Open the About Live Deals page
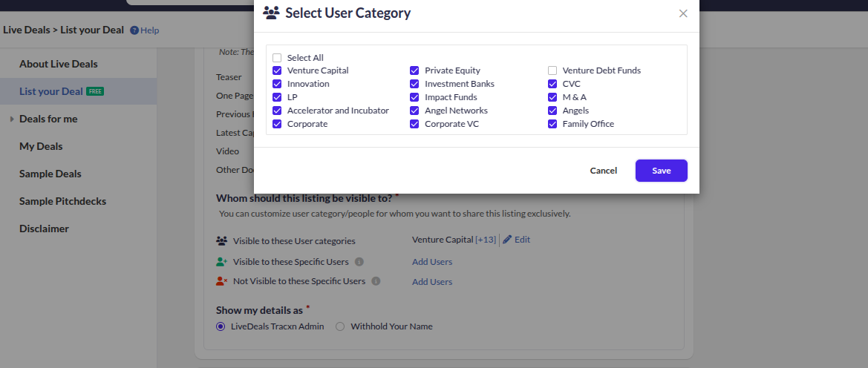Viewport: 868px width, 368px height. pyautogui.click(x=59, y=64)
